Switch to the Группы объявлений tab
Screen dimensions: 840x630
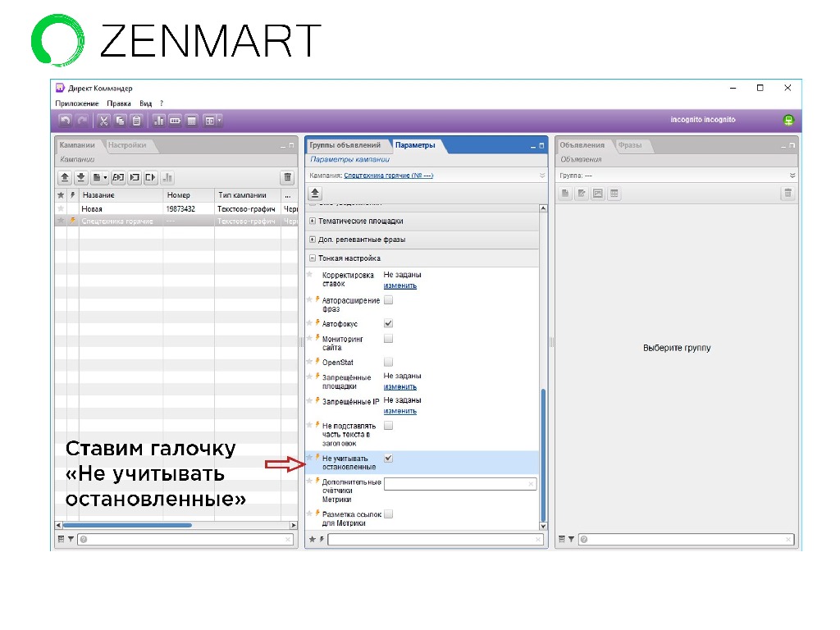pos(345,145)
